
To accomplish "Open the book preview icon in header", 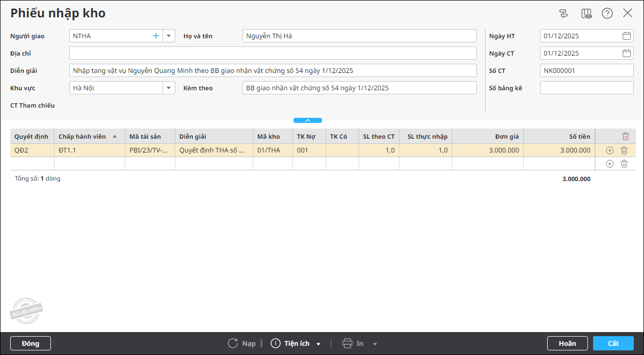I will pyautogui.click(x=586, y=13).
